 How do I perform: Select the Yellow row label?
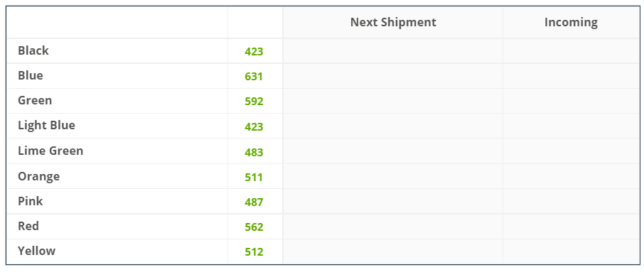point(36,251)
